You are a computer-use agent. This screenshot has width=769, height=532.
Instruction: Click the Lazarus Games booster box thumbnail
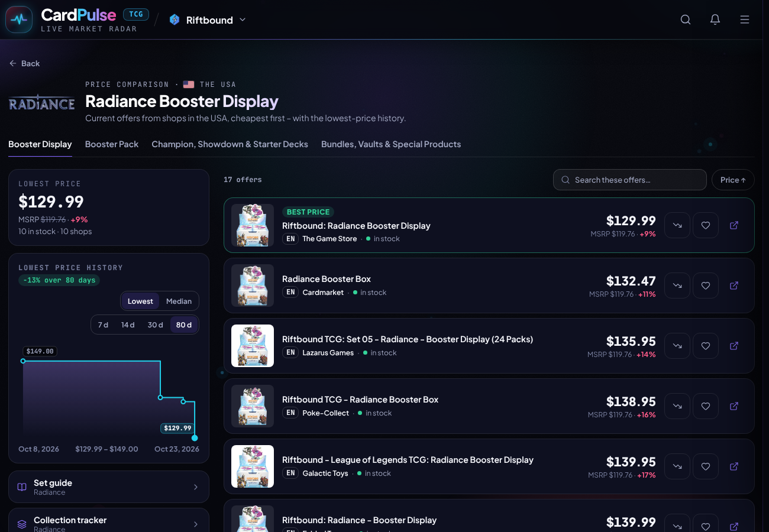point(253,346)
